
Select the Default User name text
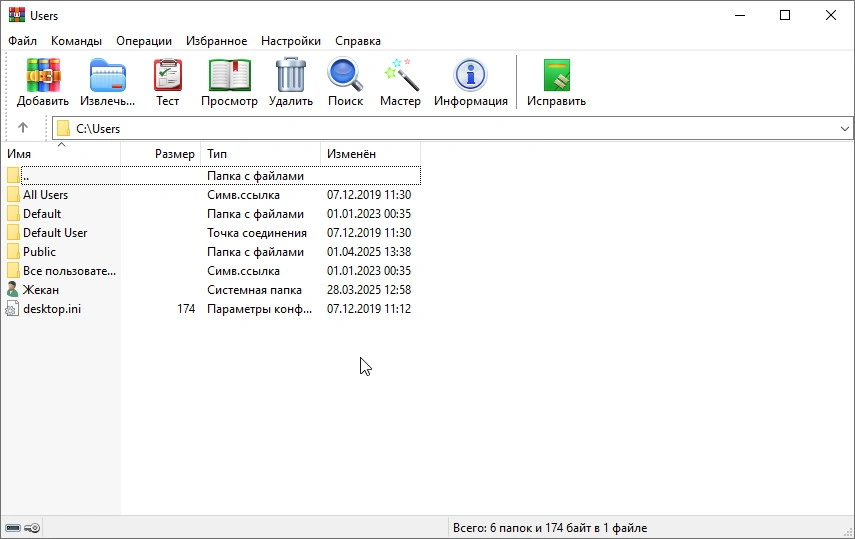coord(55,233)
